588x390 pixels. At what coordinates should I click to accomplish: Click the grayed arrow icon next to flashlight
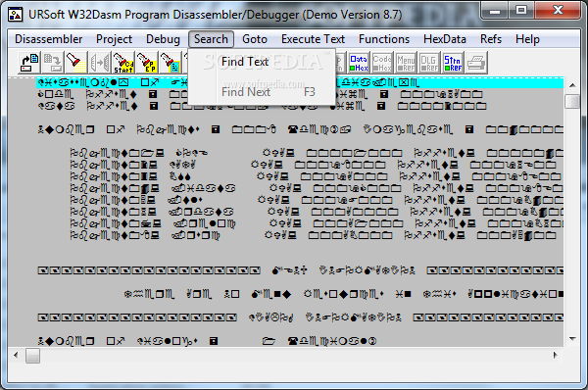pyautogui.click(x=99, y=63)
